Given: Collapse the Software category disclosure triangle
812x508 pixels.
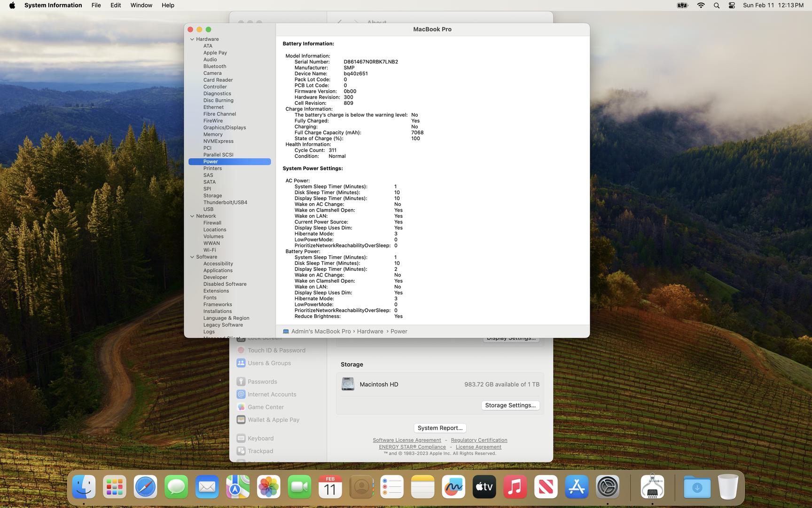Looking at the screenshot, I should click(x=192, y=257).
